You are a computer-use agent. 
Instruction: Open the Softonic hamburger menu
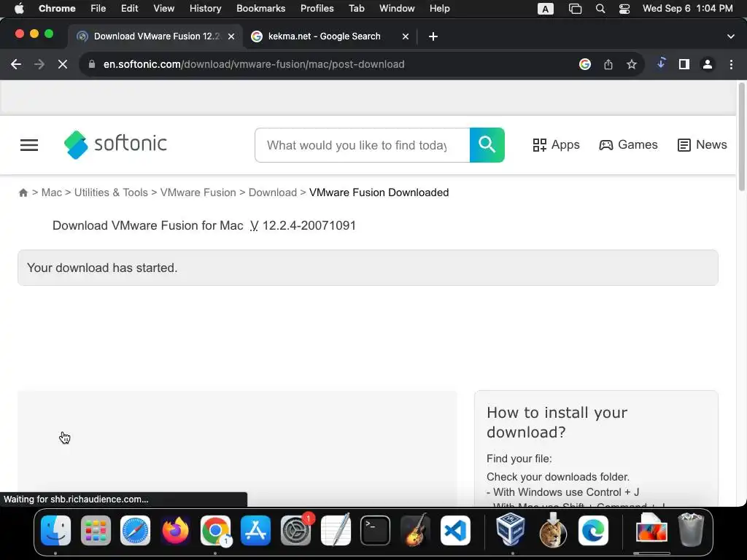pos(29,145)
